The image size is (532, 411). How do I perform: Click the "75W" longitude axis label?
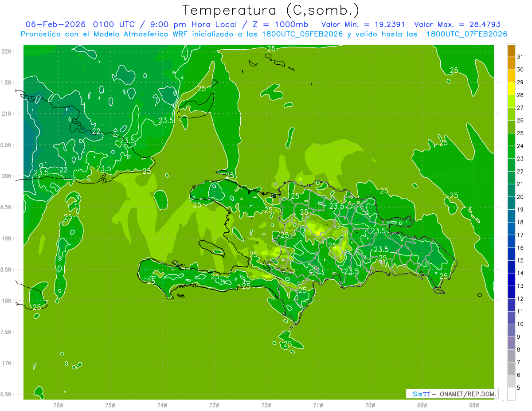(x=110, y=405)
